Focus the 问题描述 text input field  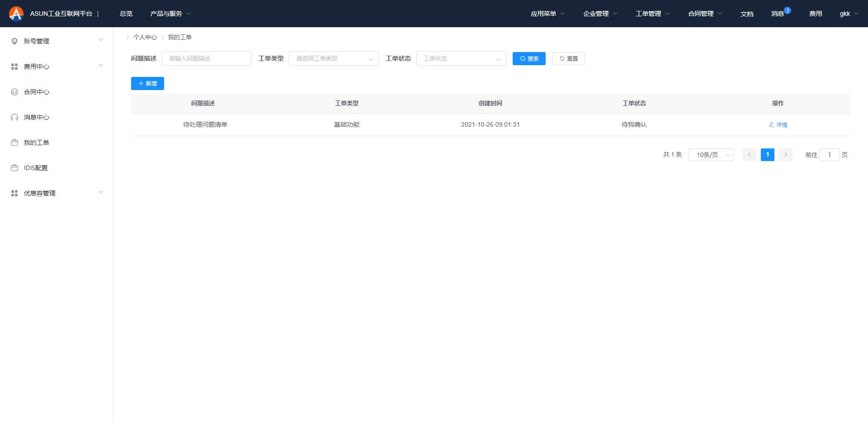coord(207,58)
